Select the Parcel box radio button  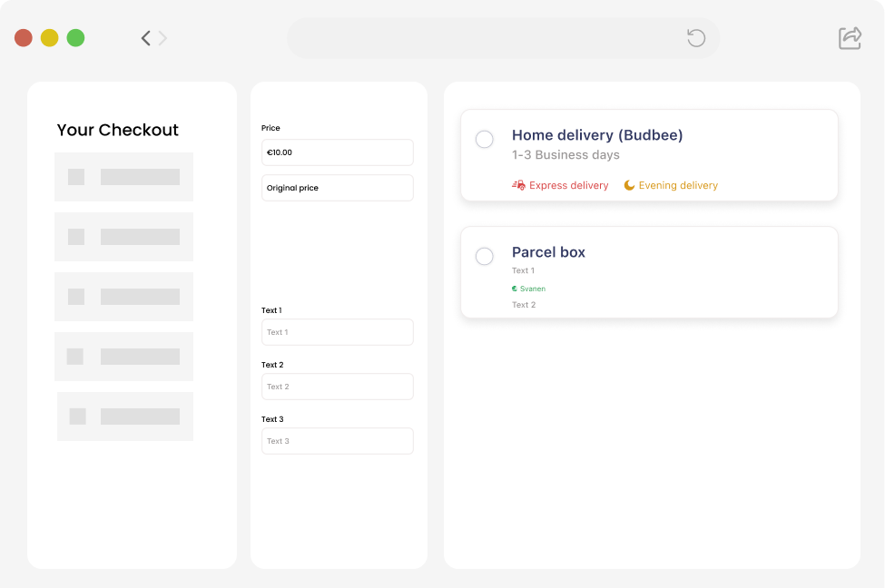(x=485, y=256)
